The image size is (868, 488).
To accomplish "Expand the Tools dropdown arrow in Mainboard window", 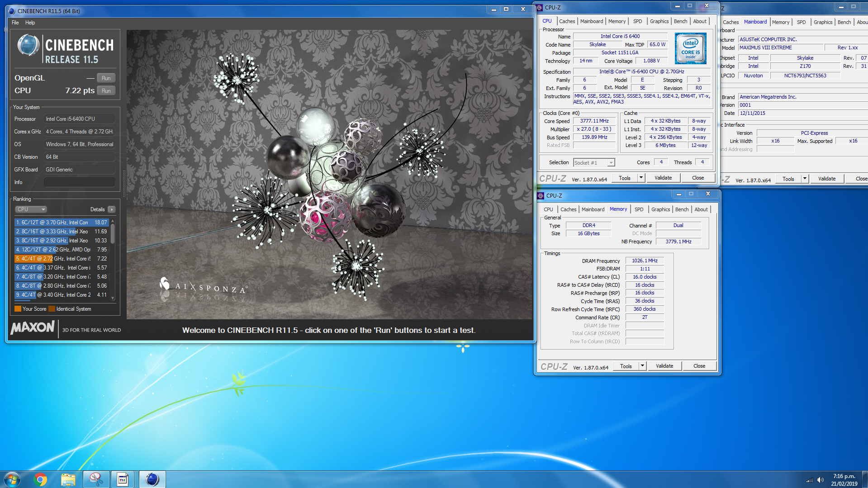I will (805, 179).
